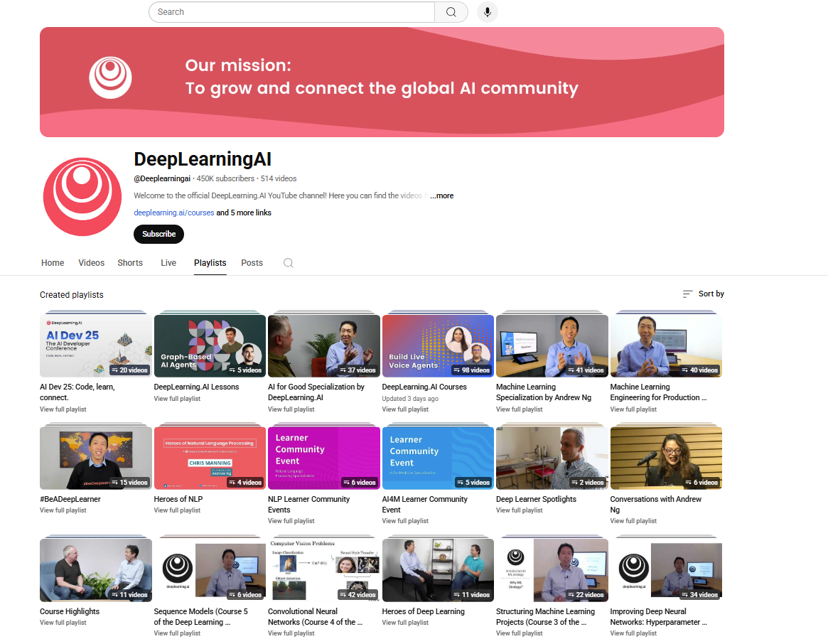Start a voice search with the microphone icon

487,11
